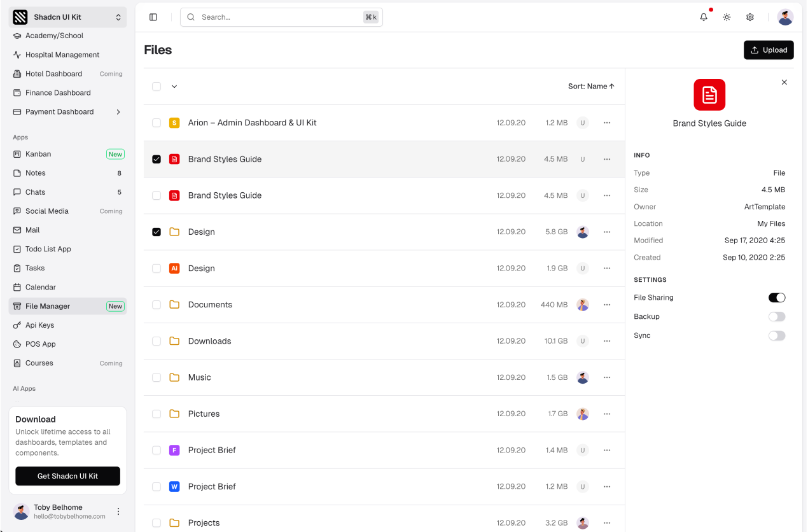Open more options for Documents row
Viewport: 808px width, 532px height.
(x=607, y=305)
